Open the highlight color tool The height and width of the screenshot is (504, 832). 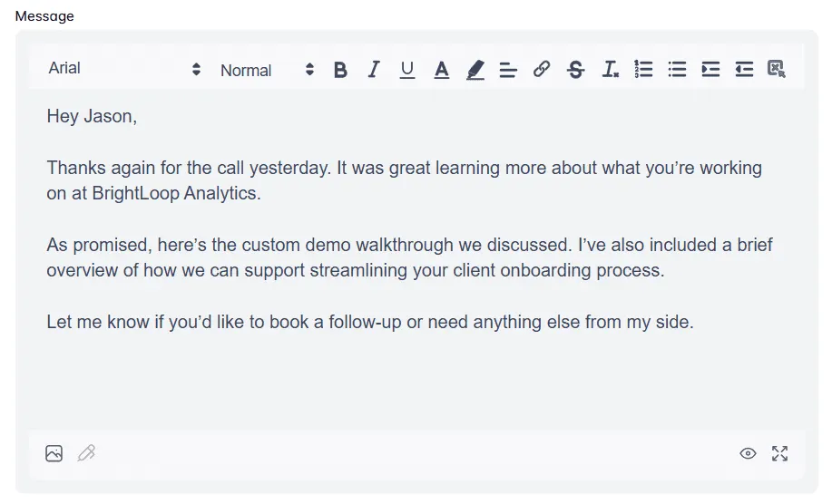[475, 70]
